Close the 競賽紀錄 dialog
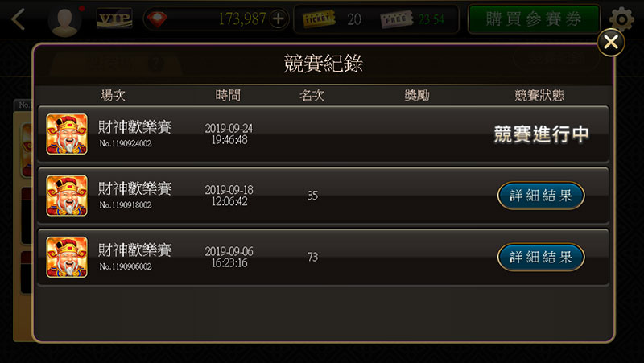This screenshot has width=644, height=363. tap(611, 42)
